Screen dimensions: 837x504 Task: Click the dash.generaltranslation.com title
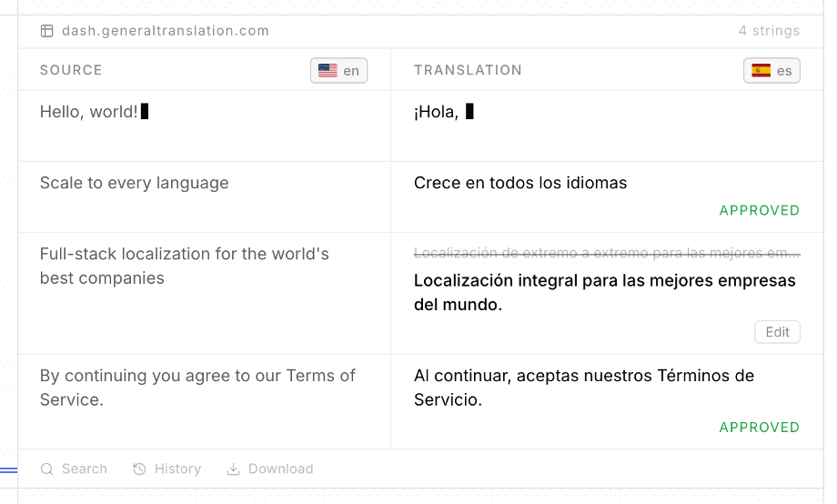tap(166, 31)
